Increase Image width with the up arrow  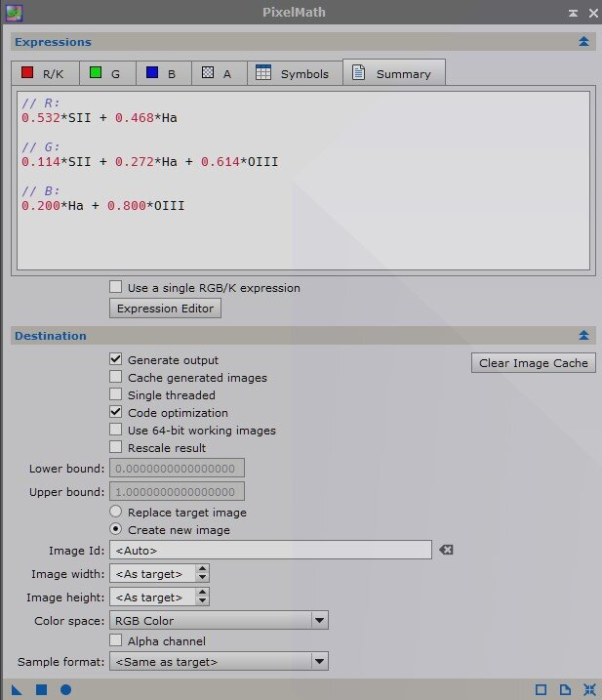pos(202,569)
